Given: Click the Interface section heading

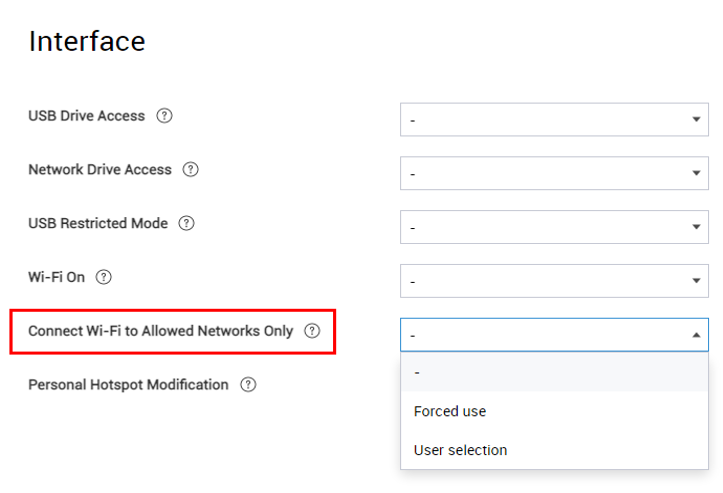Looking at the screenshot, I should point(87,42).
